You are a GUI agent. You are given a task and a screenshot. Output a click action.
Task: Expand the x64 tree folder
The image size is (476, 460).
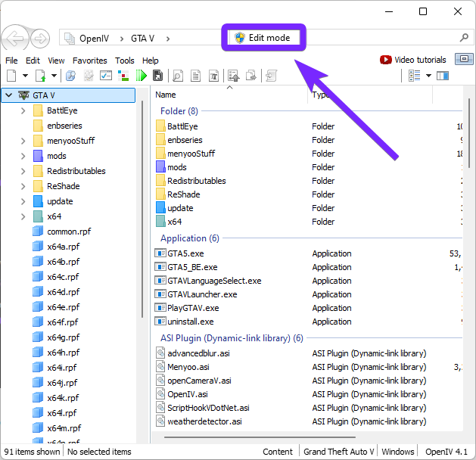click(23, 216)
